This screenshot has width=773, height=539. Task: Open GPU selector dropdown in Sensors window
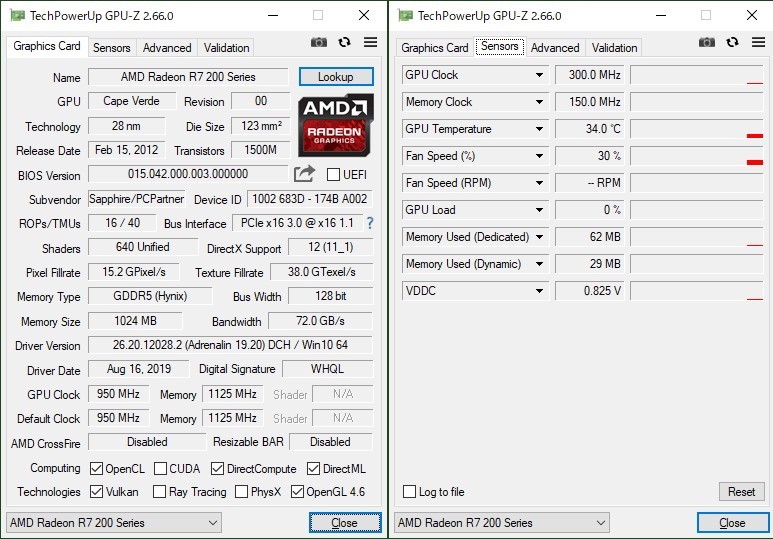pyautogui.click(x=502, y=523)
